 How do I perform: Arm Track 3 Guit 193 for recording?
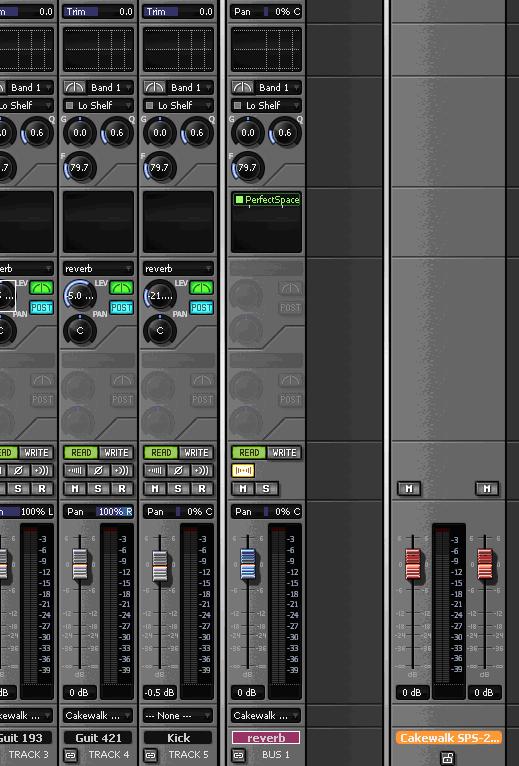pyautogui.click(x=42, y=489)
